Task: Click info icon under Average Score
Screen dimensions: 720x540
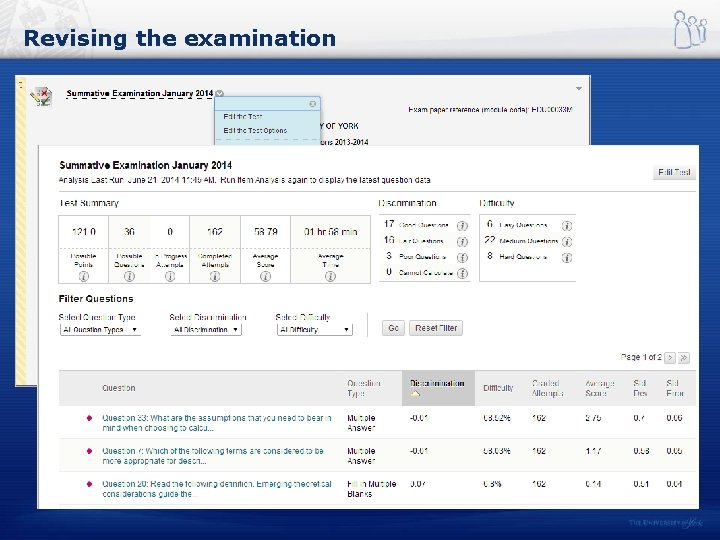Action: pos(265,276)
